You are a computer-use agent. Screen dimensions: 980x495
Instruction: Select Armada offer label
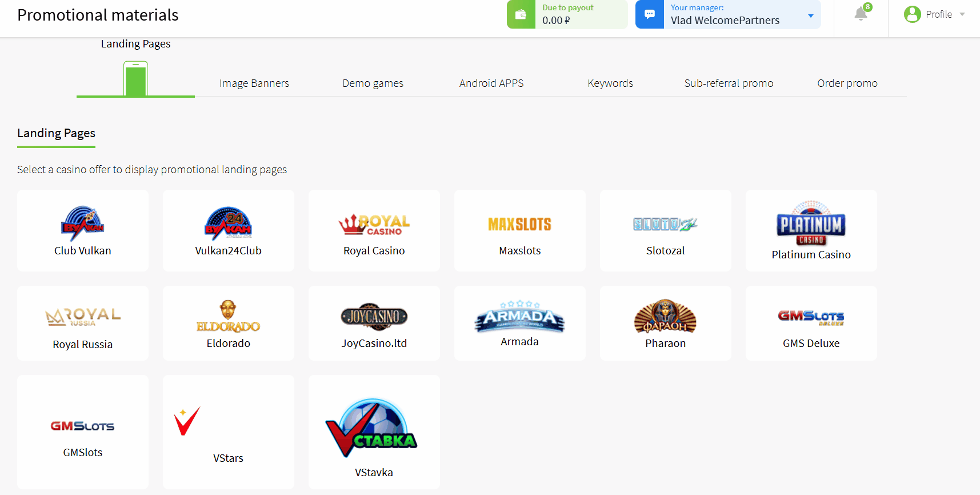pos(520,342)
